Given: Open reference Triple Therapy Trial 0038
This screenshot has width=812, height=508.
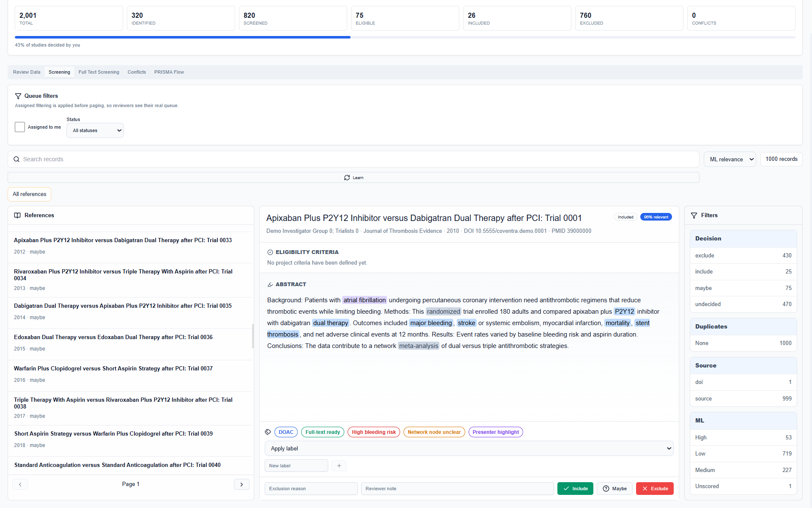Looking at the screenshot, I should click(x=130, y=408).
